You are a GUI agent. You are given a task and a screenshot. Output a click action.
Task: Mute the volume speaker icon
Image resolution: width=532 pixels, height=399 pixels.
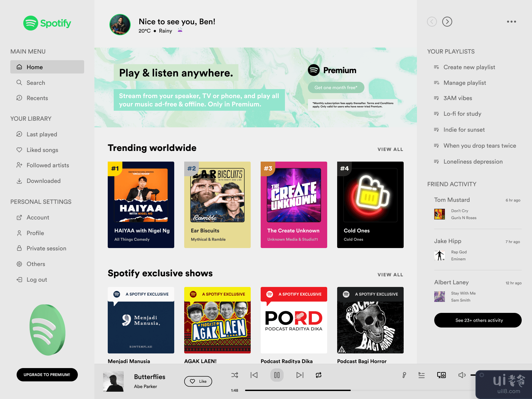point(462,375)
